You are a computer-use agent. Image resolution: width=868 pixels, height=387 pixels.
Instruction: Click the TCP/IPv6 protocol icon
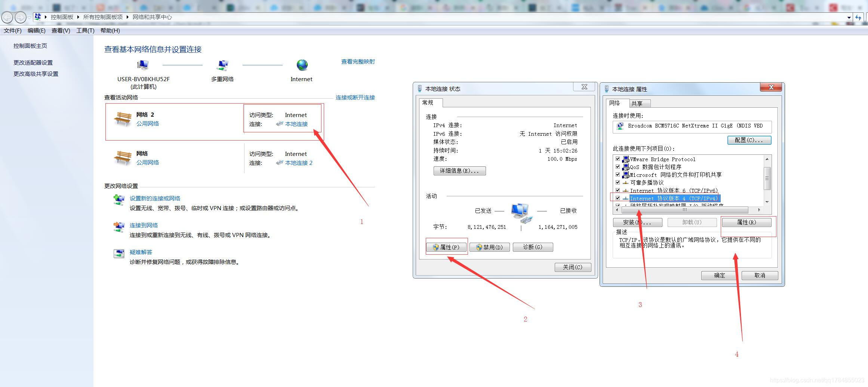626,190
